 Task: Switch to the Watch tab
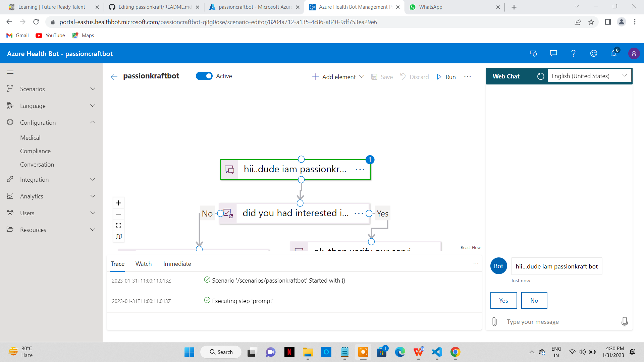tap(143, 264)
